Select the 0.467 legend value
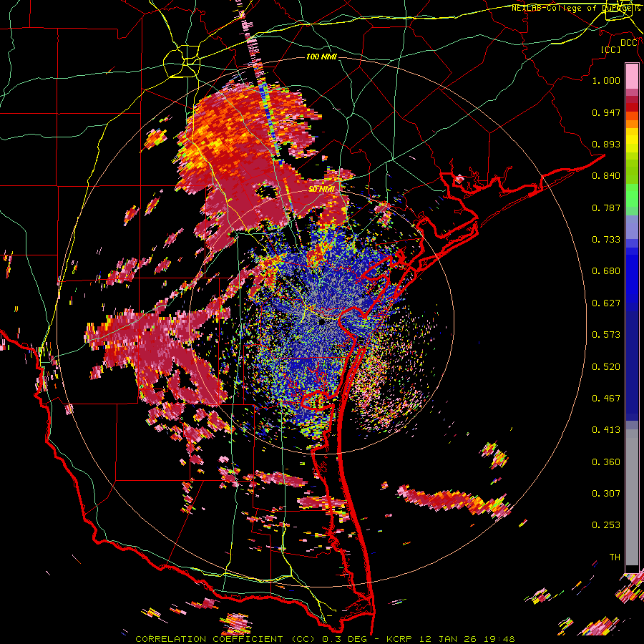This screenshot has height=644, width=644. click(606, 399)
